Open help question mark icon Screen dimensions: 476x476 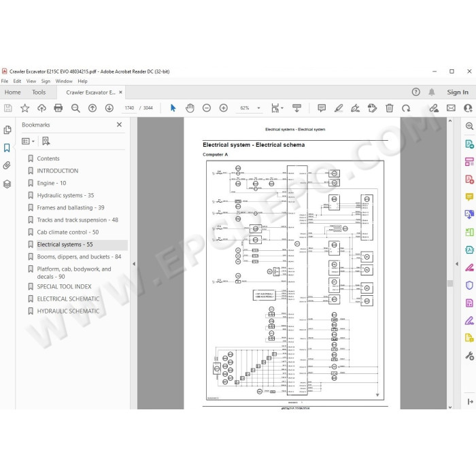pos(416,92)
